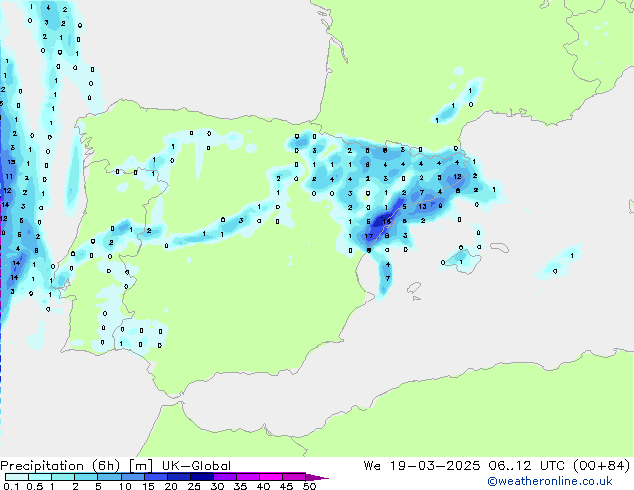Click the 16 value in the darkest blue area
This screenshot has width=634, height=490.
(x=387, y=221)
